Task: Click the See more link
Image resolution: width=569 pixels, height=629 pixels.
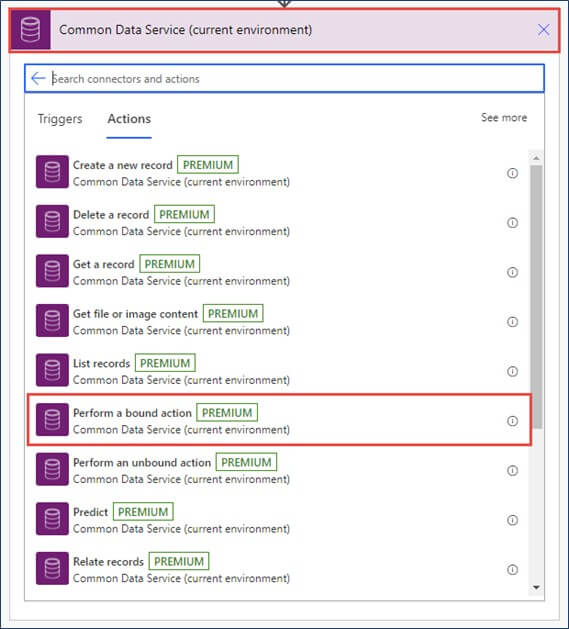Action: coord(504,118)
